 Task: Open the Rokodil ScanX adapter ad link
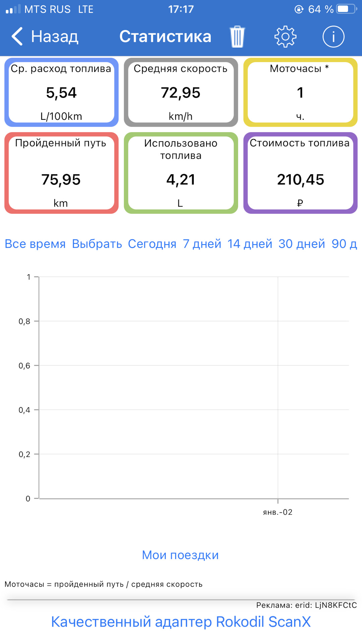pos(181,622)
